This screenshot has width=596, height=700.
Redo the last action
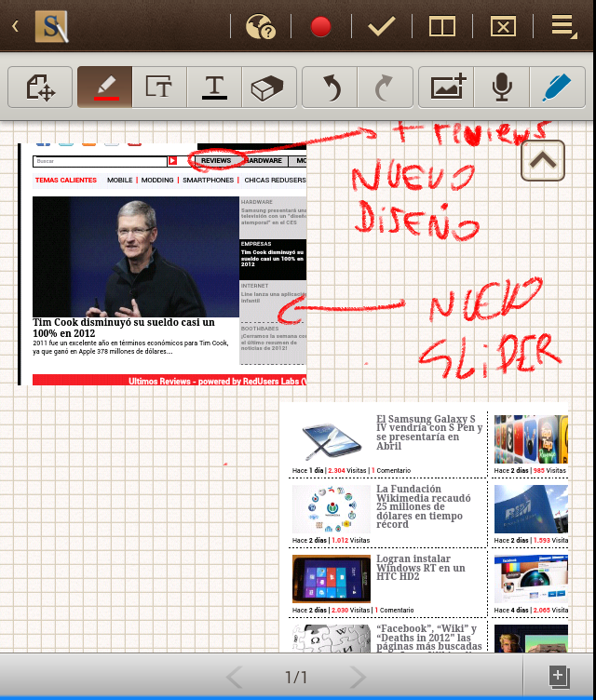(x=385, y=87)
